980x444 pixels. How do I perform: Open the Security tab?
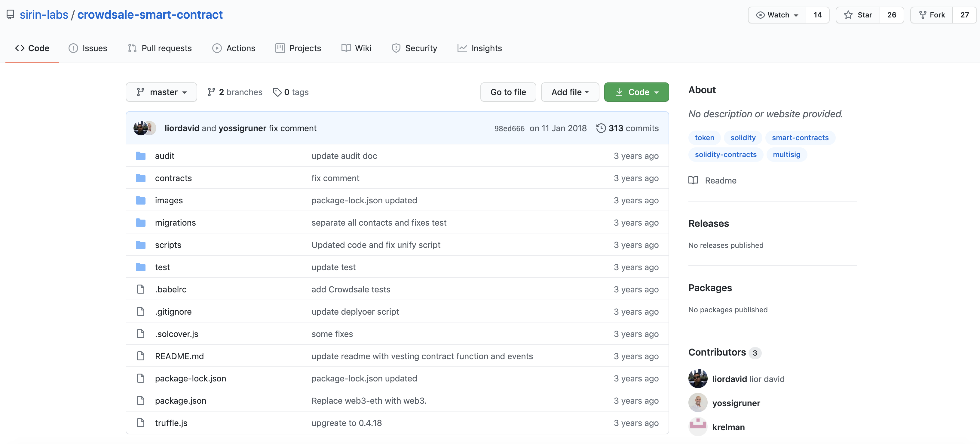coord(414,48)
